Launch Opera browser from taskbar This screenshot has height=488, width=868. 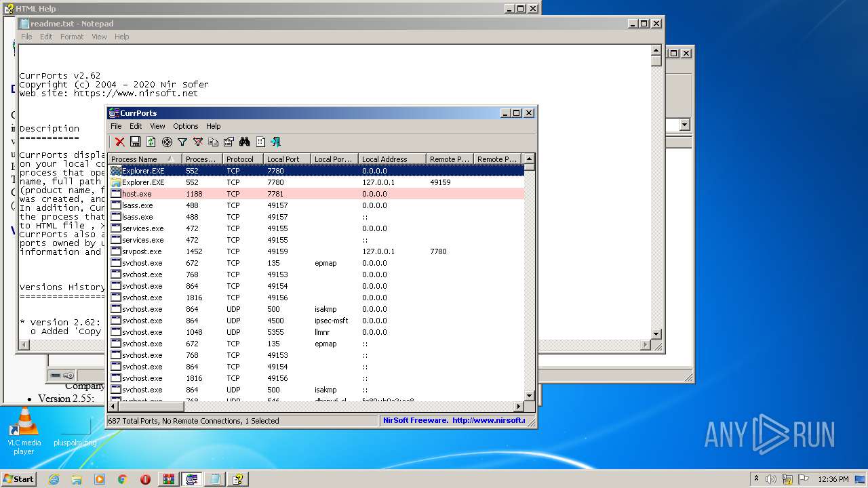(x=145, y=479)
